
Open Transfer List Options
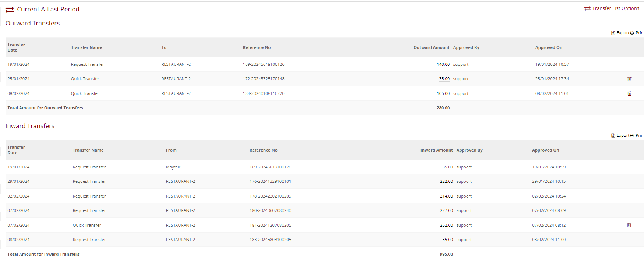pos(612,8)
